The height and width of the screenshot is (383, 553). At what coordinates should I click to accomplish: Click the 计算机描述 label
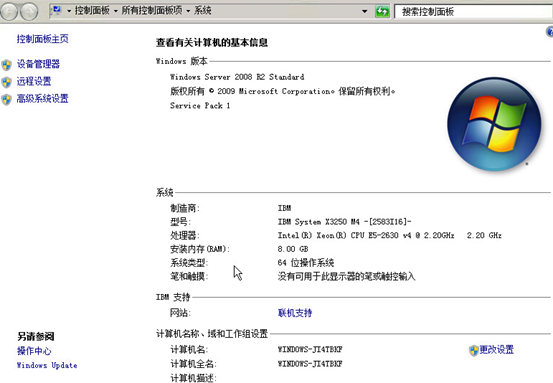(x=193, y=378)
